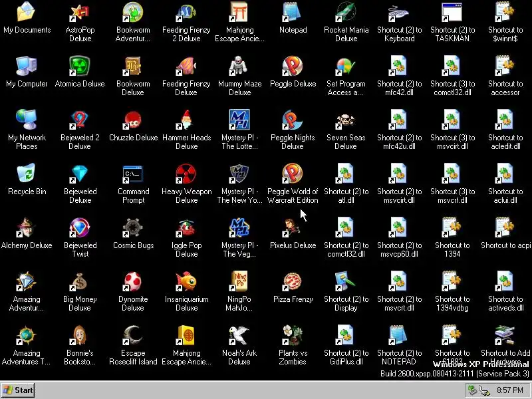Select the Notepad shortcut in top row

point(293,12)
